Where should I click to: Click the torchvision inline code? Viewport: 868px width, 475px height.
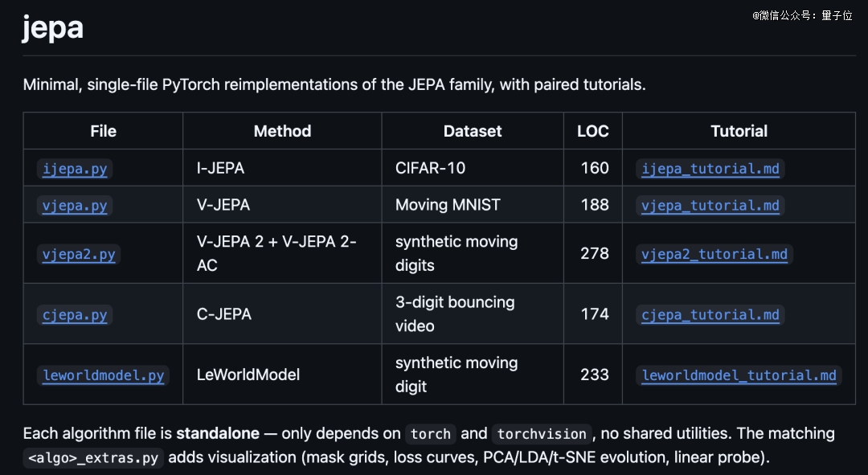coord(542,434)
